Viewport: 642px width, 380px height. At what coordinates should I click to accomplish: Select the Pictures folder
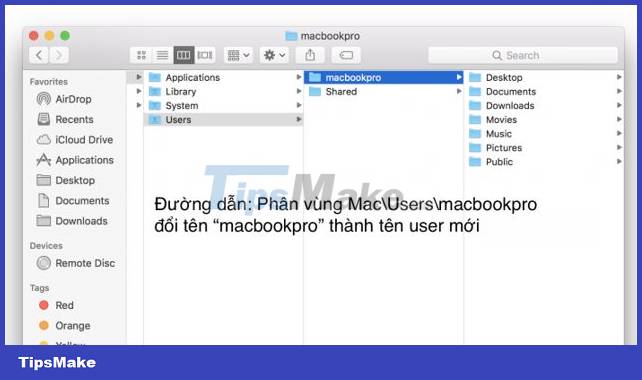pyautogui.click(x=545, y=147)
